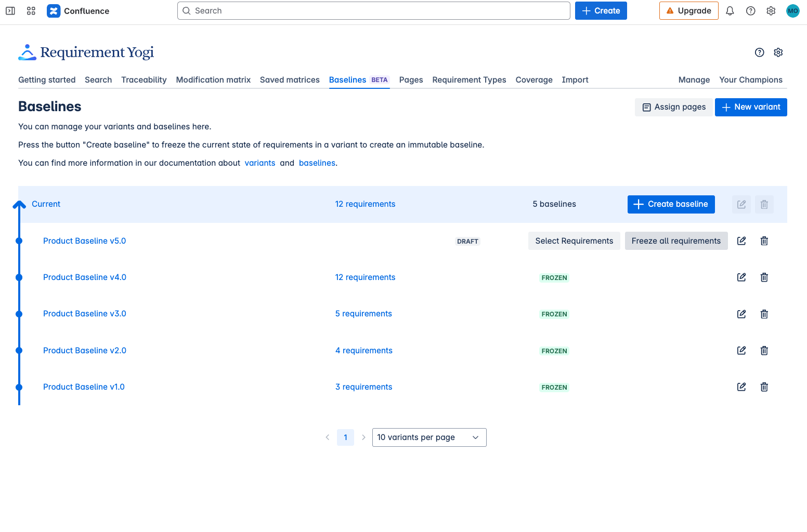Edit Product Baseline v3.0
The image size is (807, 532).
742,314
